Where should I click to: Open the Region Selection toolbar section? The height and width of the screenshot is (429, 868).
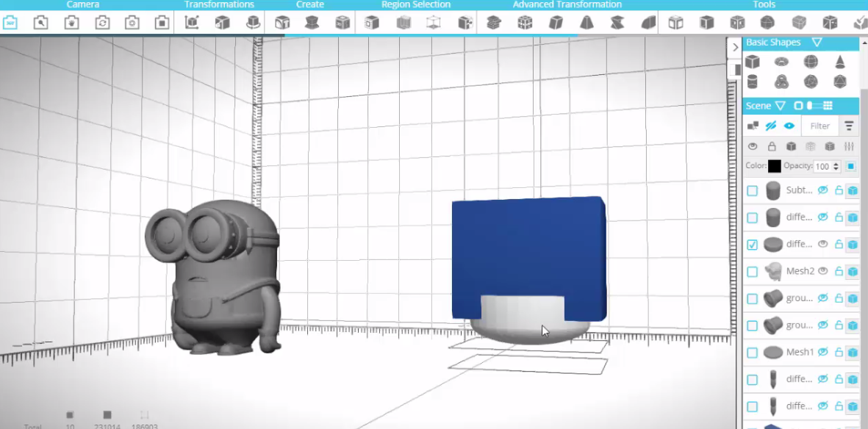coord(416,4)
